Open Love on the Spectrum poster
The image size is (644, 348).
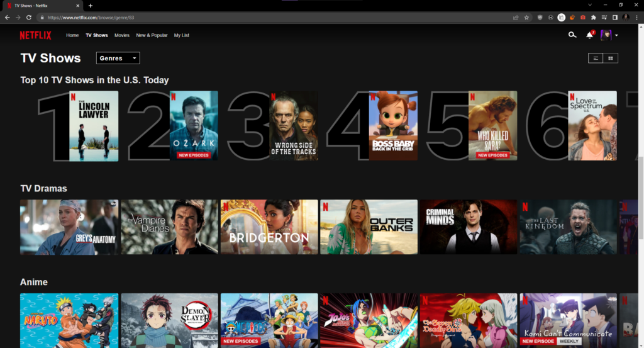pyautogui.click(x=592, y=126)
